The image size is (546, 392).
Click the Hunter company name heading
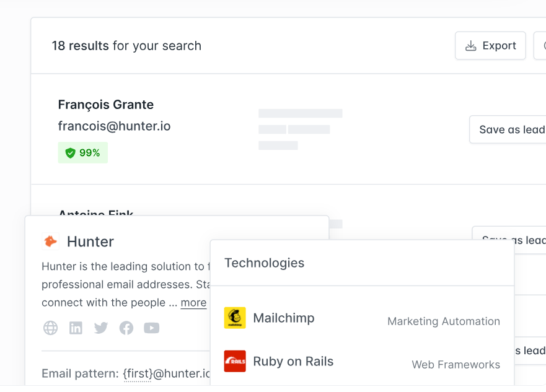(x=90, y=242)
